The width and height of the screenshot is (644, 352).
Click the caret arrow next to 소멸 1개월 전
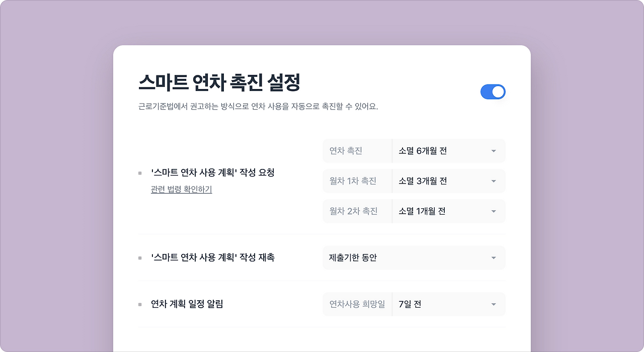pyautogui.click(x=494, y=211)
